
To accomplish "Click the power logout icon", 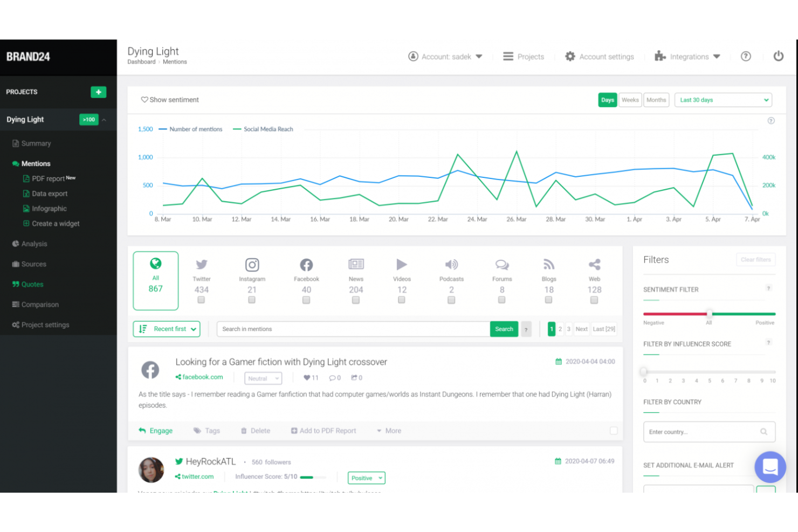I will (779, 56).
